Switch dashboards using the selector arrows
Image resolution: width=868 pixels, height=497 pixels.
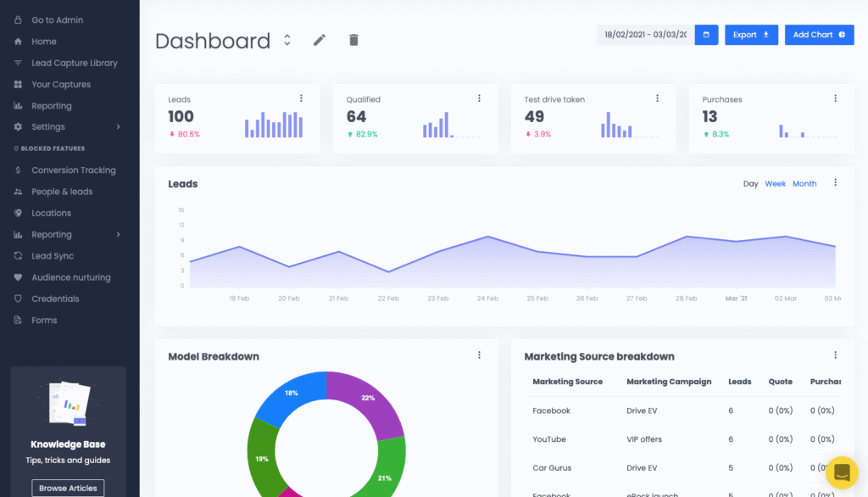click(287, 40)
